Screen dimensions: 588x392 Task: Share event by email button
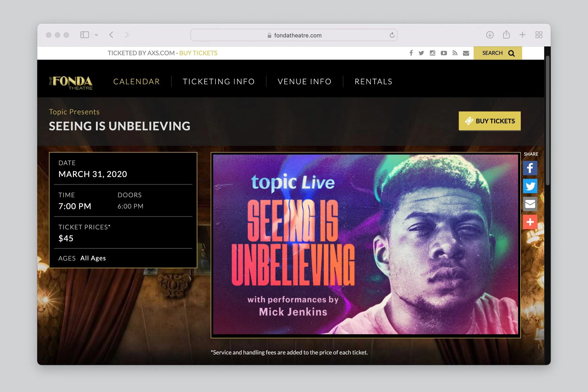(x=530, y=204)
